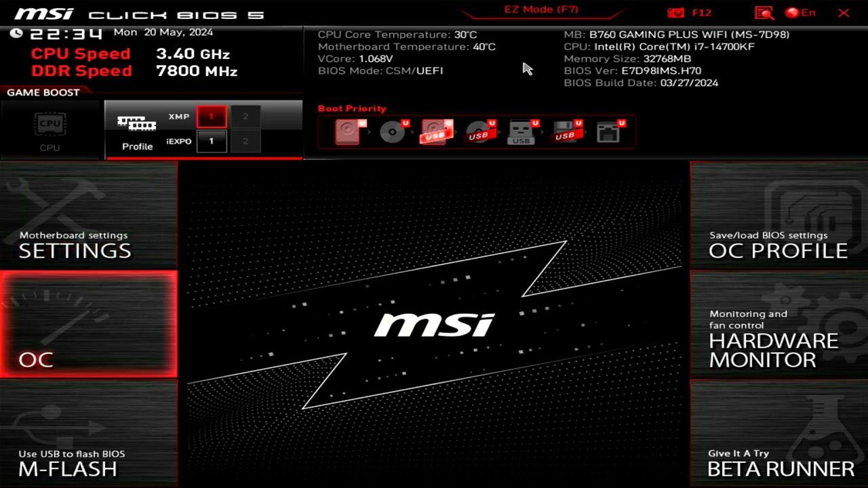Screen dimensions: 868x488
Task: Click the GAME BOOST label
Action: 43,92
